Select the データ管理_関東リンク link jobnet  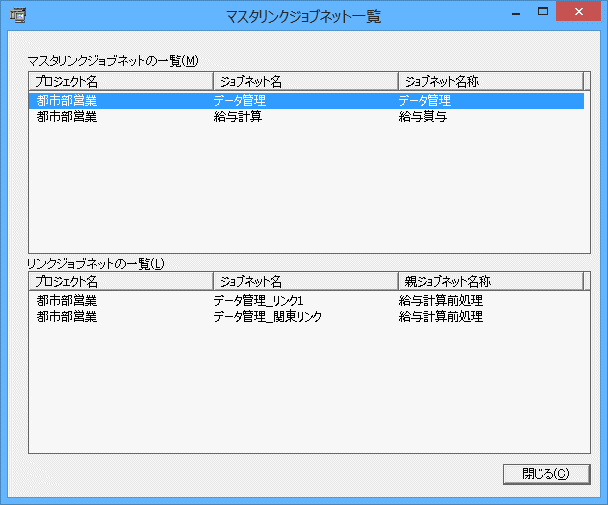[268, 316]
